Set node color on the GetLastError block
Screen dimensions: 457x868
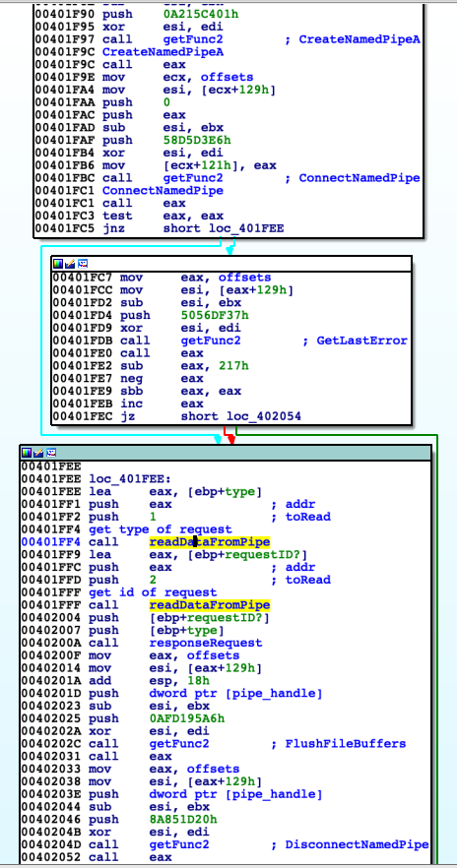(x=59, y=264)
